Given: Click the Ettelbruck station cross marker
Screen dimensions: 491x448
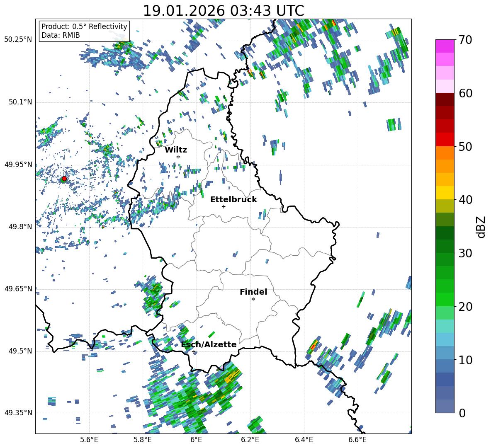Looking at the screenshot, I should click(x=224, y=206).
